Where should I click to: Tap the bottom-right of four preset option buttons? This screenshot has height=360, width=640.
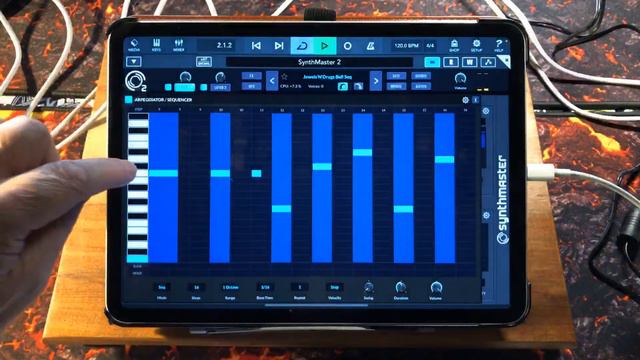(x=421, y=86)
